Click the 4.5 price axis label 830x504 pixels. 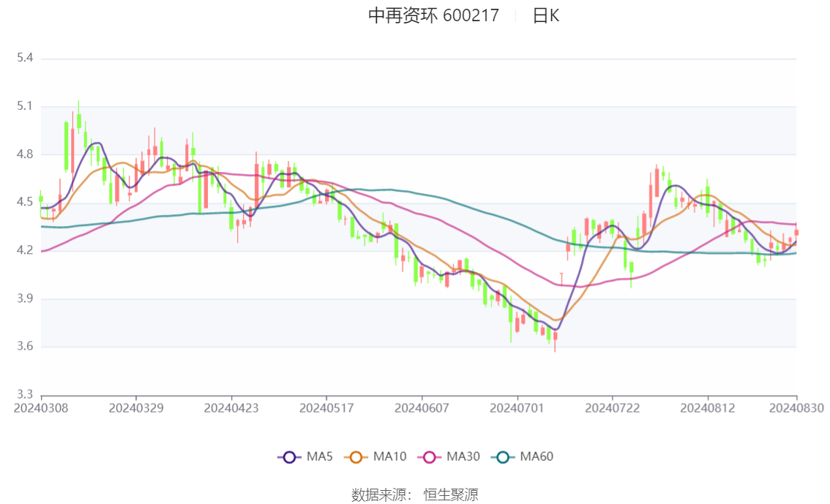click(25, 202)
